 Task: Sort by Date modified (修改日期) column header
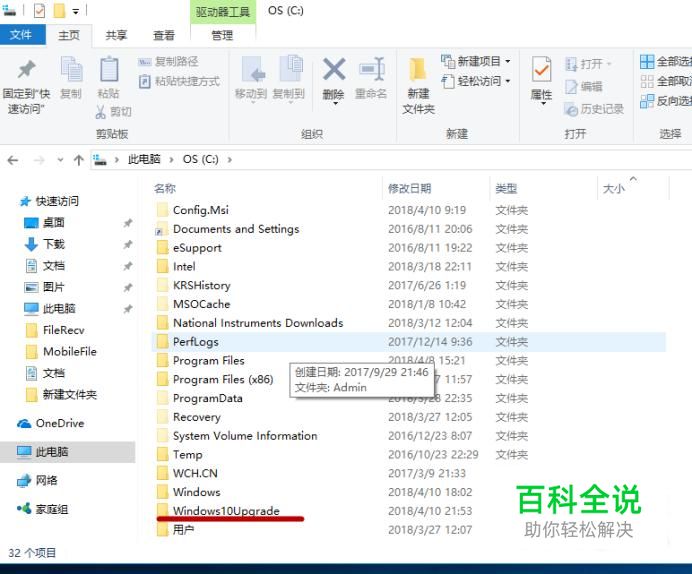tap(410, 189)
